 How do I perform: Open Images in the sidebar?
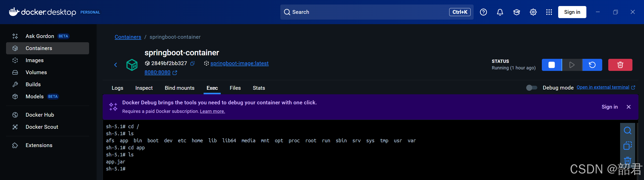point(48,60)
